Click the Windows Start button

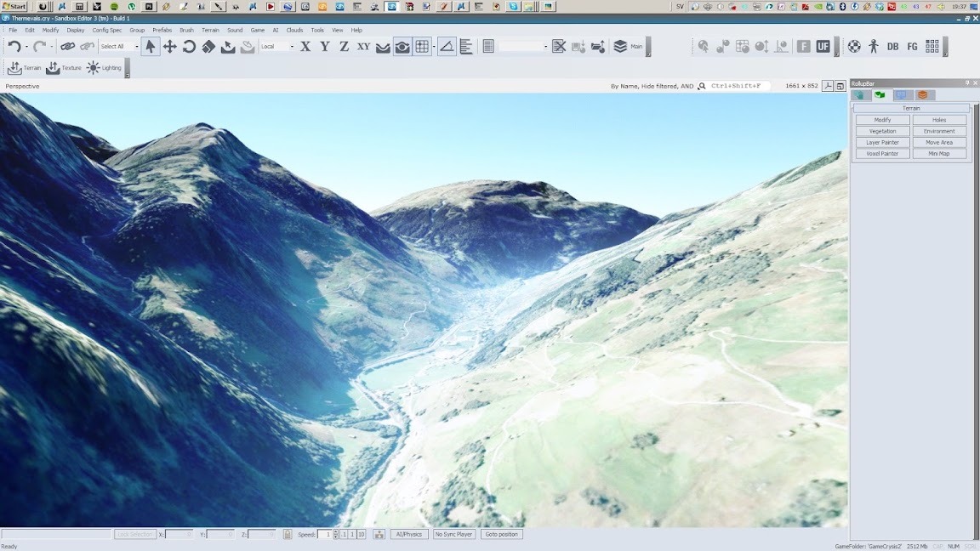pyautogui.click(x=14, y=6)
